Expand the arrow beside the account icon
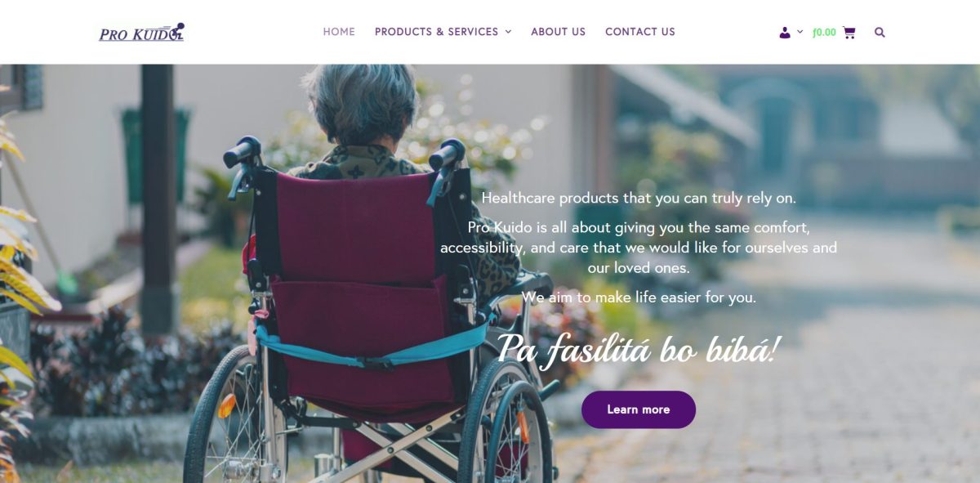The height and width of the screenshot is (483, 980). click(800, 32)
